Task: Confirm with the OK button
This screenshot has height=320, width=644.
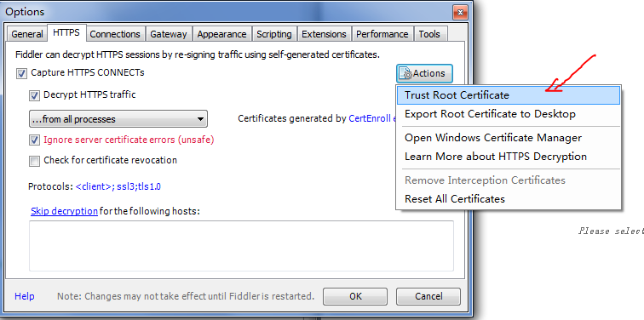Action: (355, 296)
